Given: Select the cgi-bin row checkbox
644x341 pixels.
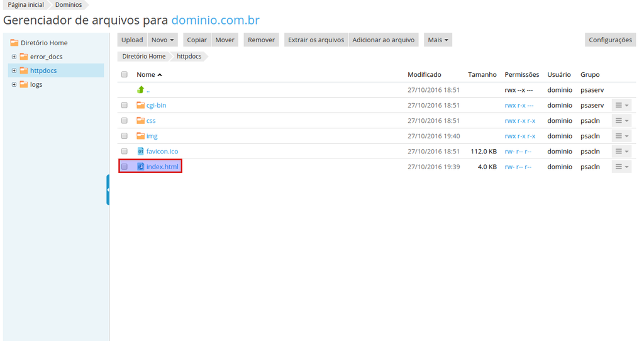Looking at the screenshot, I should point(125,106).
